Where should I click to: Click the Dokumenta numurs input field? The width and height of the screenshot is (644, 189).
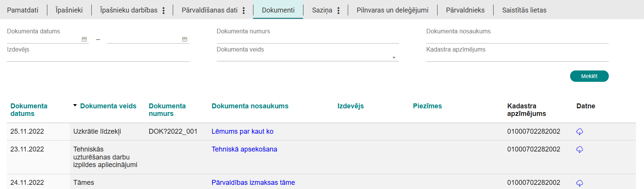pos(307,39)
